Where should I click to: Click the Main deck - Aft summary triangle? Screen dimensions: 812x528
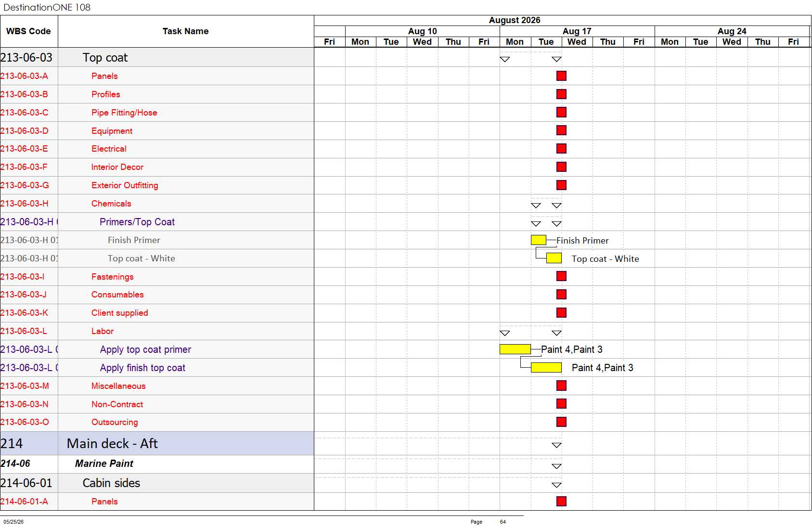[557, 445]
